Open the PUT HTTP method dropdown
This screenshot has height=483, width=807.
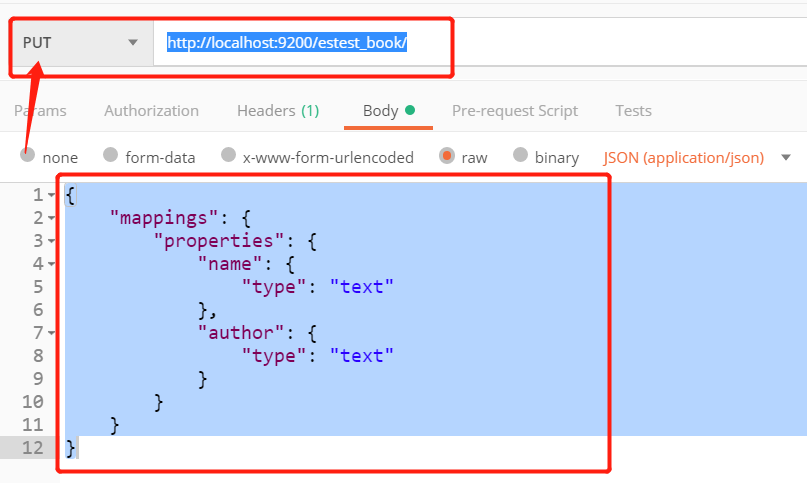point(82,43)
